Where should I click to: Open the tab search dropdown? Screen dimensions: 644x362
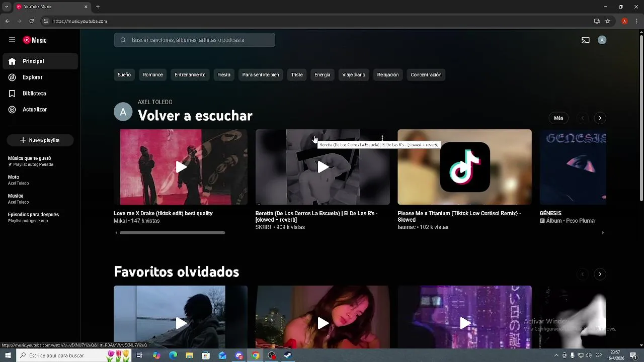[6, 7]
